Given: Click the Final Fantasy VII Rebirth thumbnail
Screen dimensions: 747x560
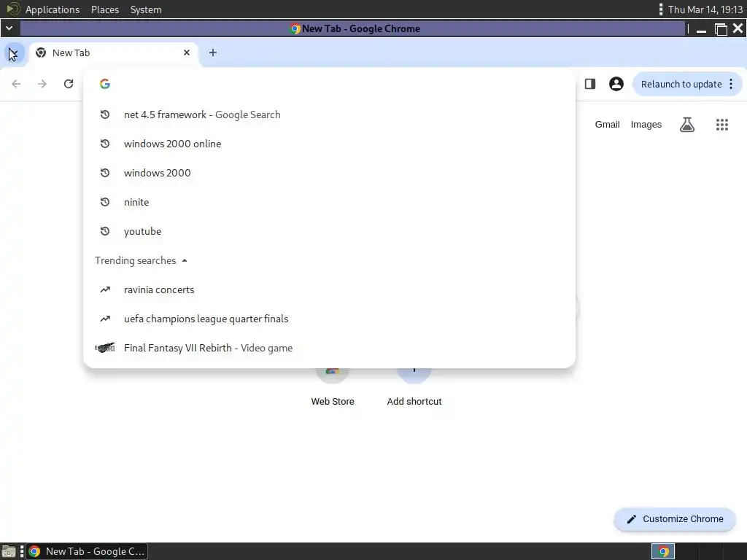Looking at the screenshot, I should tap(105, 348).
